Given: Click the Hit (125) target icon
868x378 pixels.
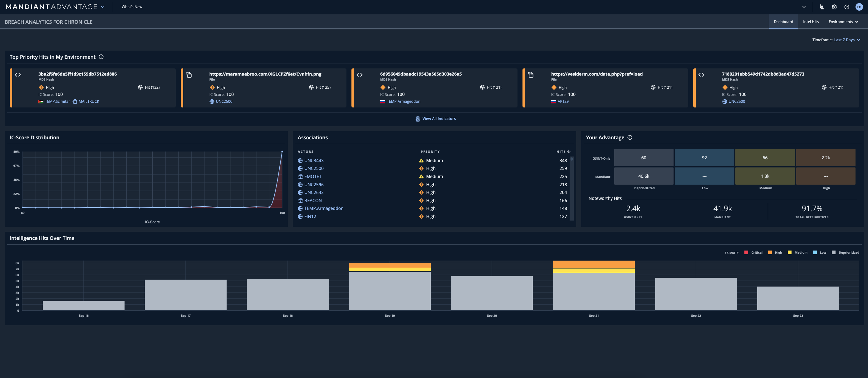Looking at the screenshot, I should coord(311,87).
